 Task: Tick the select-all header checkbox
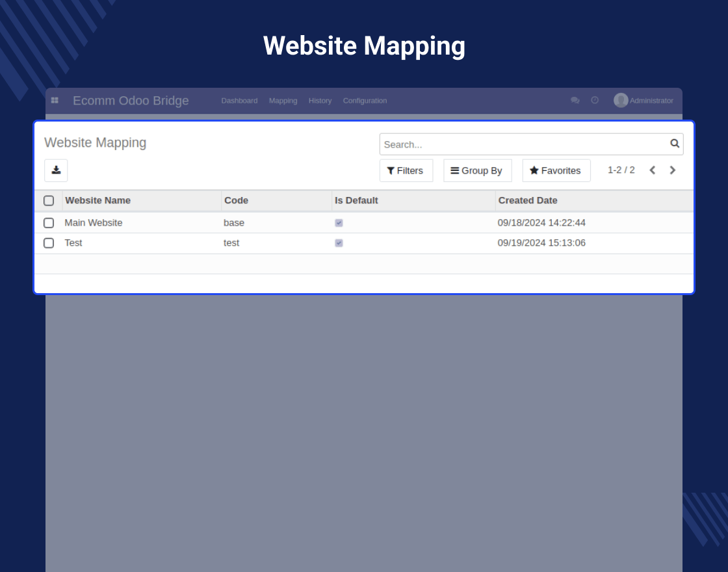(x=49, y=201)
